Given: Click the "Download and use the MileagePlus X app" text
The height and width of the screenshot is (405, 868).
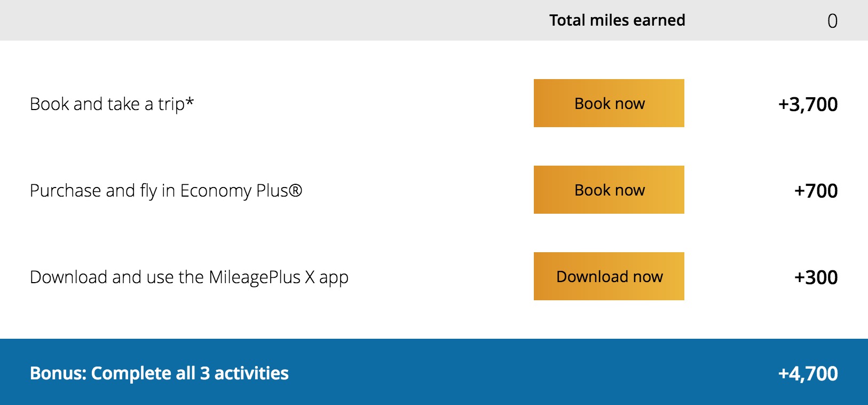Looking at the screenshot, I should point(189,277).
